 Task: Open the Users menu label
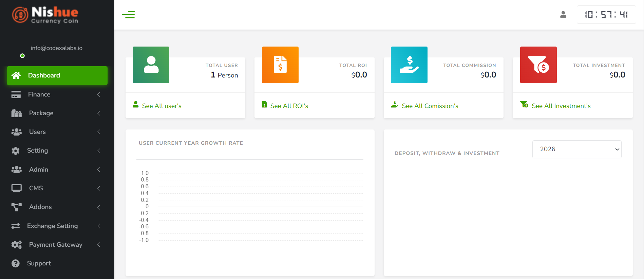(x=37, y=132)
